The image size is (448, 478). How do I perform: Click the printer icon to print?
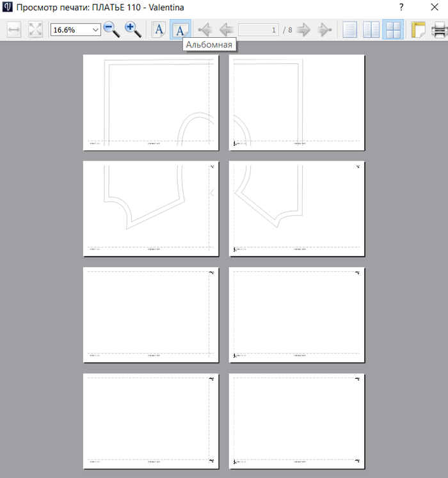pos(439,30)
